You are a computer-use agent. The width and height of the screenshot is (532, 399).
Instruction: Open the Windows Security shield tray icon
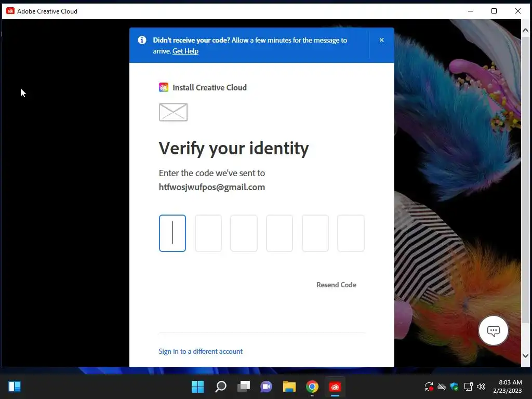coord(454,387)
